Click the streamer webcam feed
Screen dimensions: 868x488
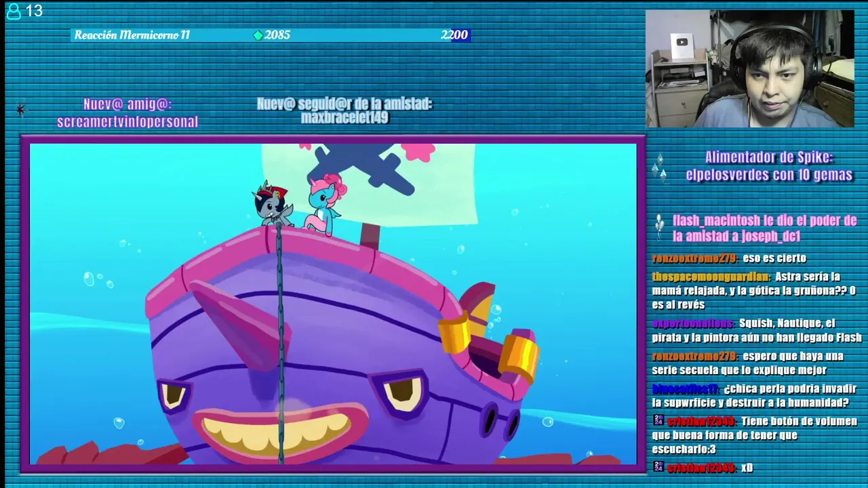750,68
